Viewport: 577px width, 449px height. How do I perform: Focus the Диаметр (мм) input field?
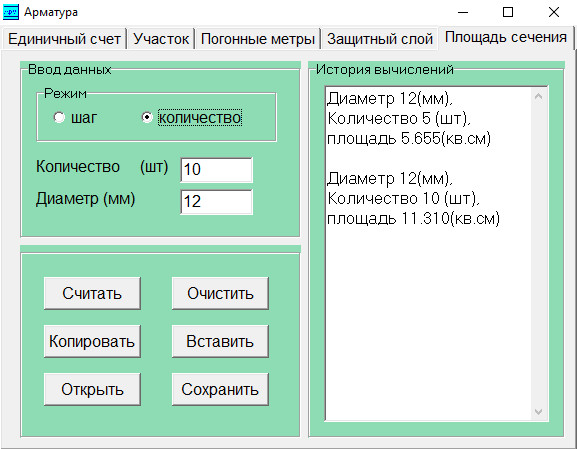pos(216,202)
